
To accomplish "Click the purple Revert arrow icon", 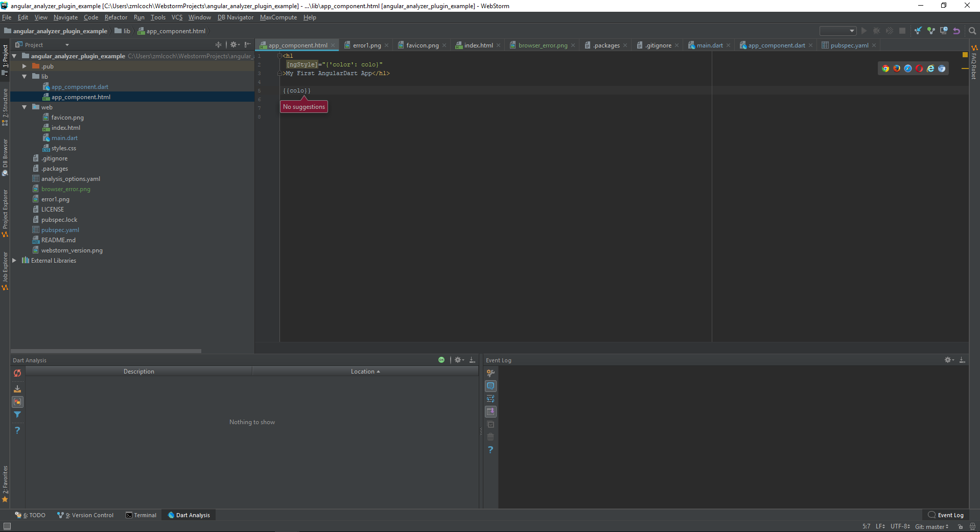I will (956, 31).
